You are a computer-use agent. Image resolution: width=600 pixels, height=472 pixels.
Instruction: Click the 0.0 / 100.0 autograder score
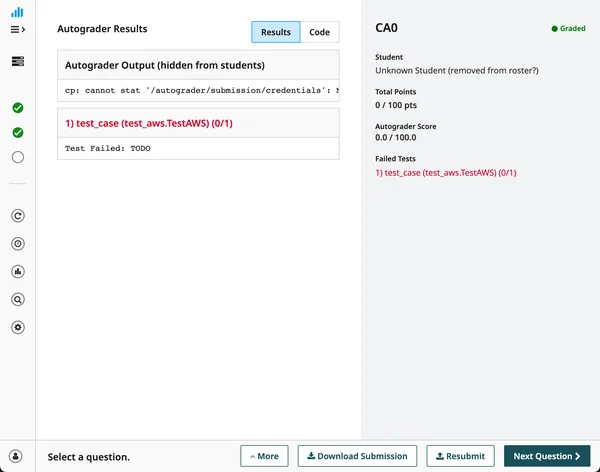click(396, 137)
